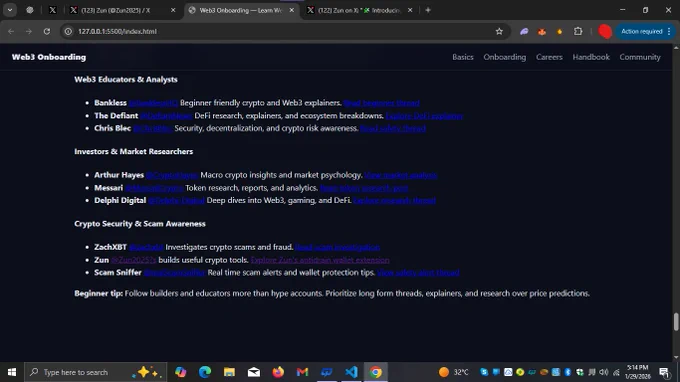Launch Copilot from the taskbar

(180, 372)
